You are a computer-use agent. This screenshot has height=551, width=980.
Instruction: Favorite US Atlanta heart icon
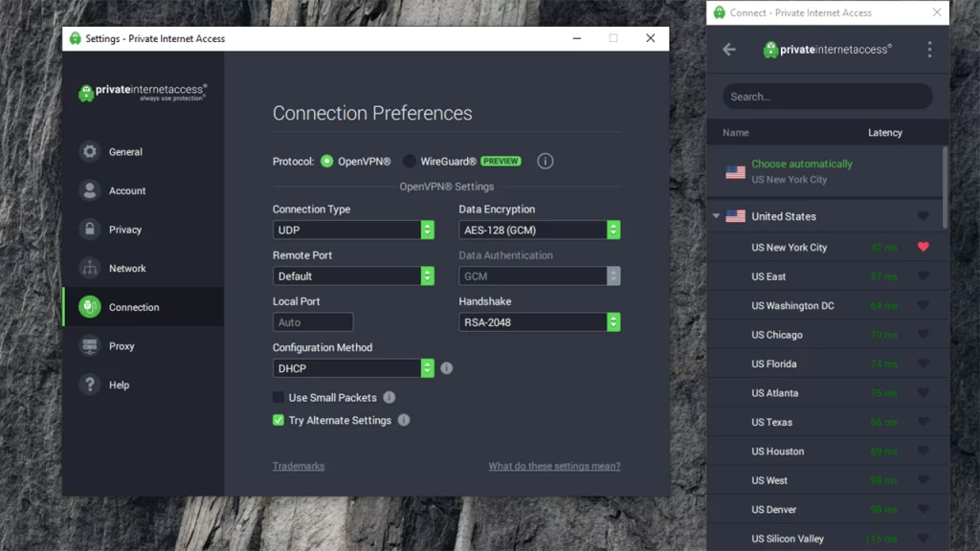(x=924, y=392)
